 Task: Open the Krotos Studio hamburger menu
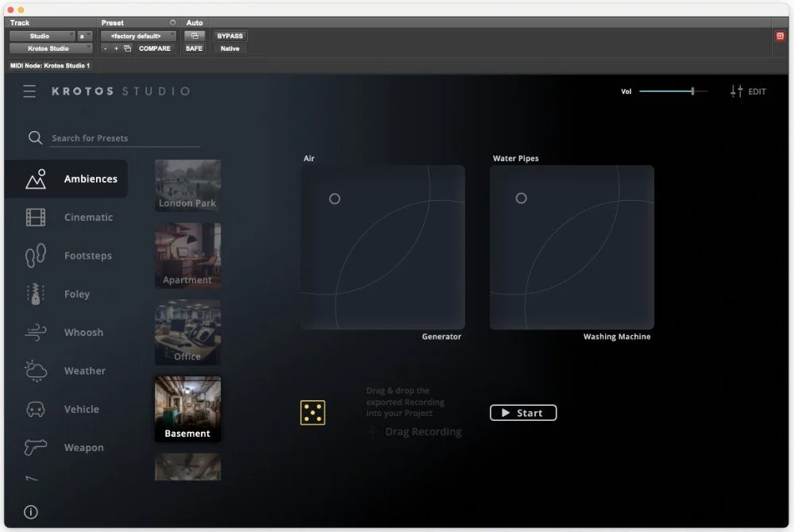click(x=29, y=91)
